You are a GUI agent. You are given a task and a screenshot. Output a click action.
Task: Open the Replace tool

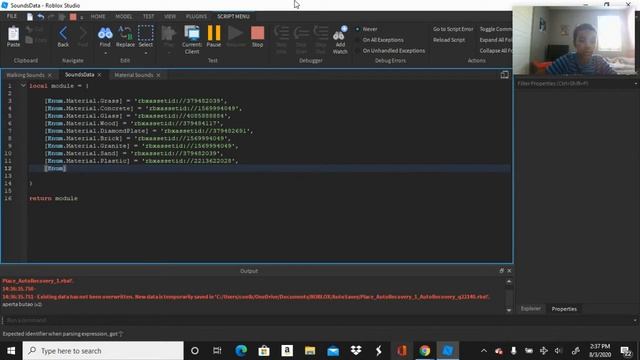point(125,36)
